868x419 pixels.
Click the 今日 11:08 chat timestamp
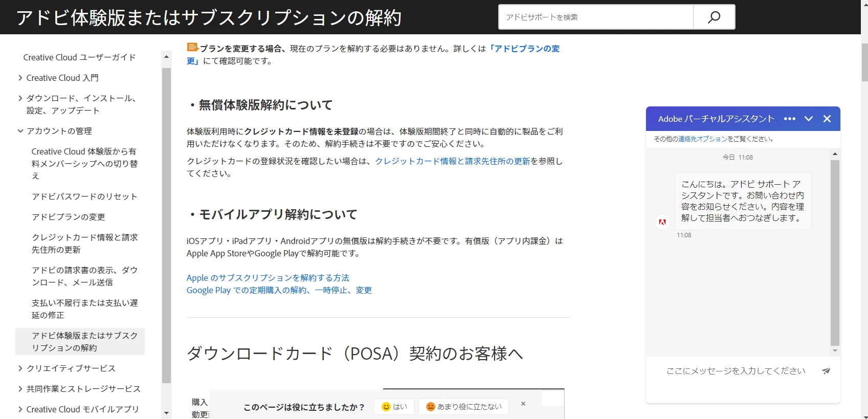[738, 157]
